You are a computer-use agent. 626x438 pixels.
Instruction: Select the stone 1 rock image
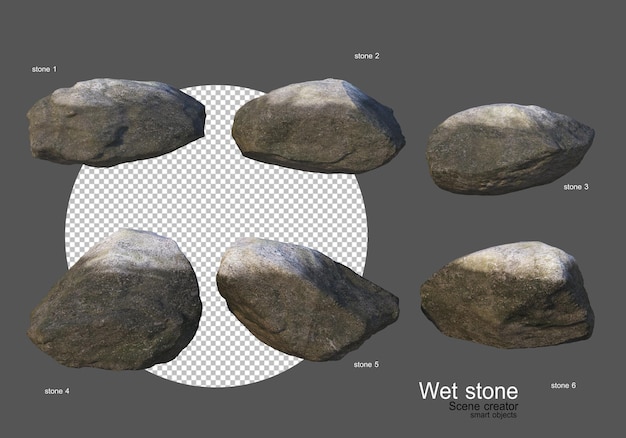(116, 122)
